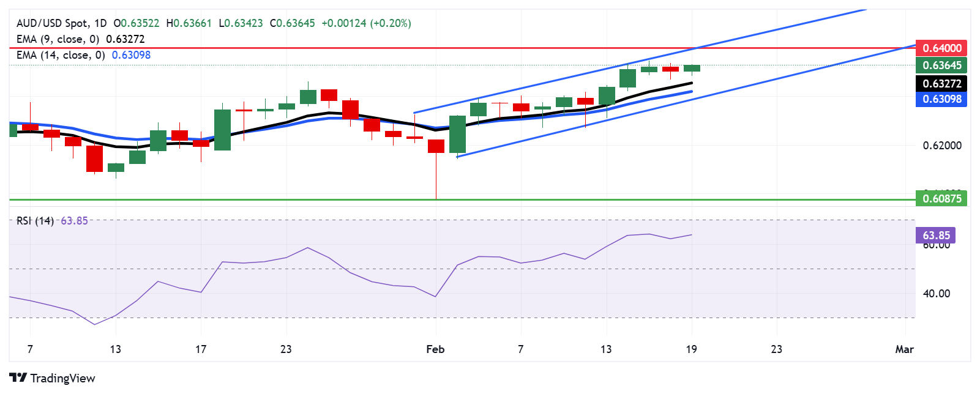Click the AUD/USD Spot symbol title

52,23
